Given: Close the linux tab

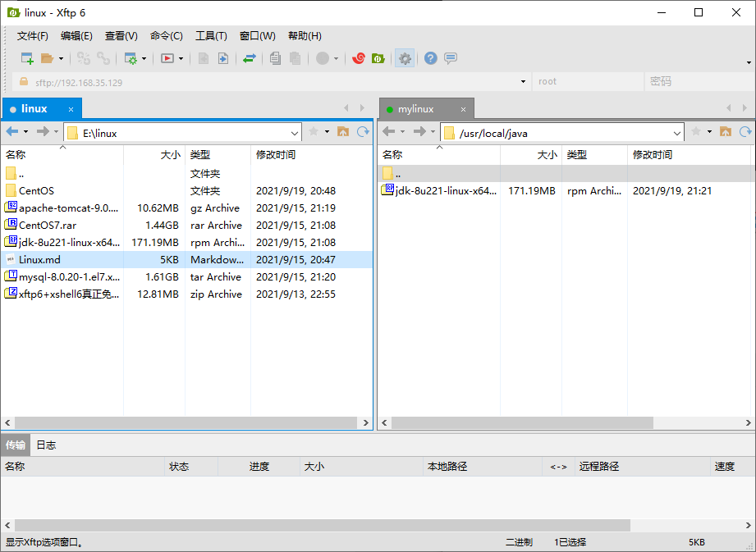Looking at the screenshot, I should [x=71, y=109].
